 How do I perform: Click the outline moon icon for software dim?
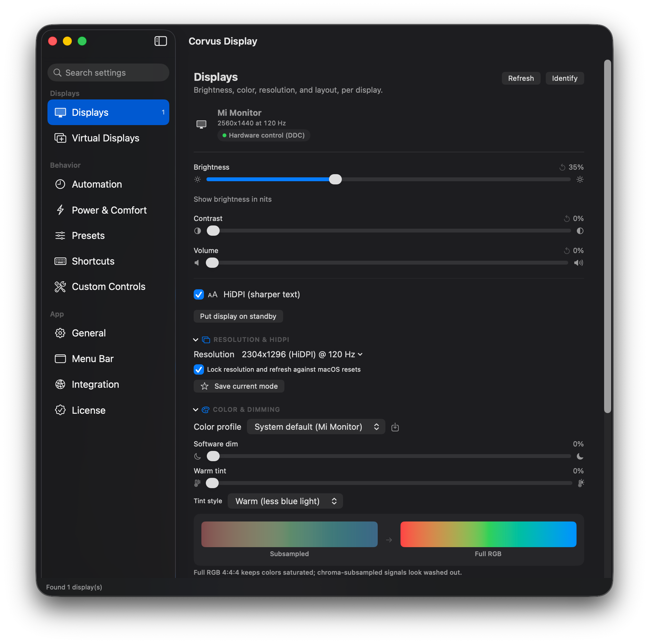coord(198,456)
